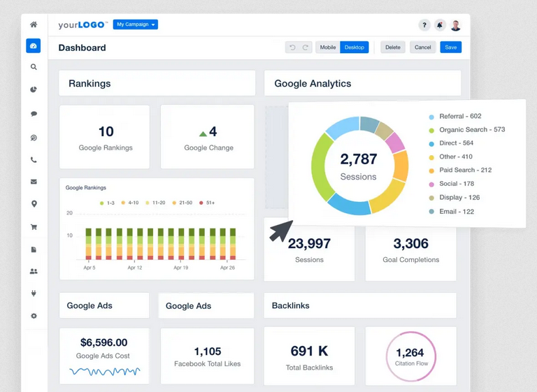Click the shopping cart sidebar icon
The width and height of the screenshot is (537, 392).
(34, 227)
